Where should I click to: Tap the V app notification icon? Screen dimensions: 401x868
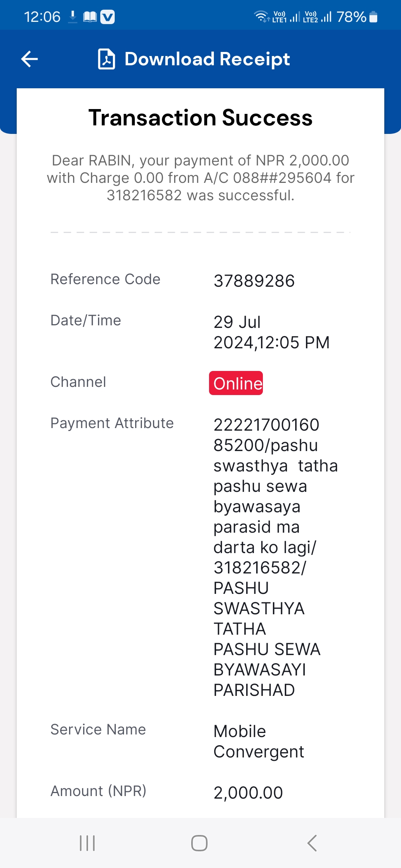click(x=108, y=17)
